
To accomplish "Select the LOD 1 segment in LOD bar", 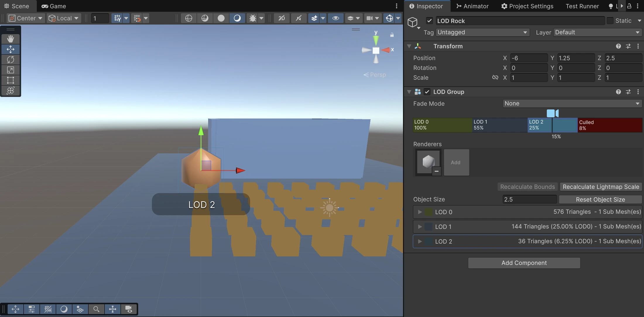I will click(x=500, y=125).
